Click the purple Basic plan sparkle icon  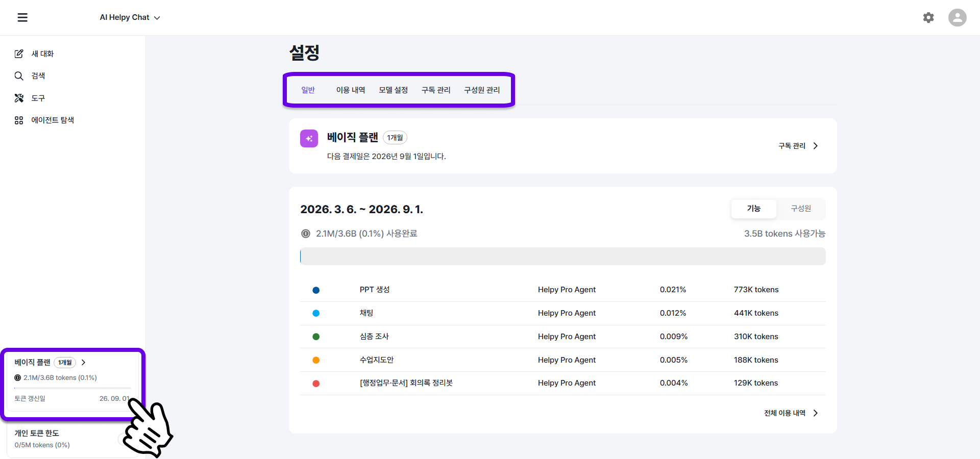click(x=309, y=138)
